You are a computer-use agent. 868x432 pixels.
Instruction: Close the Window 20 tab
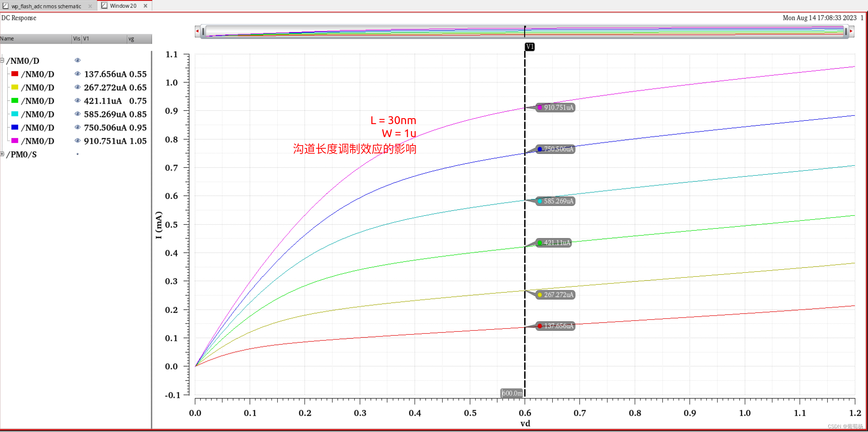[146, 6]
